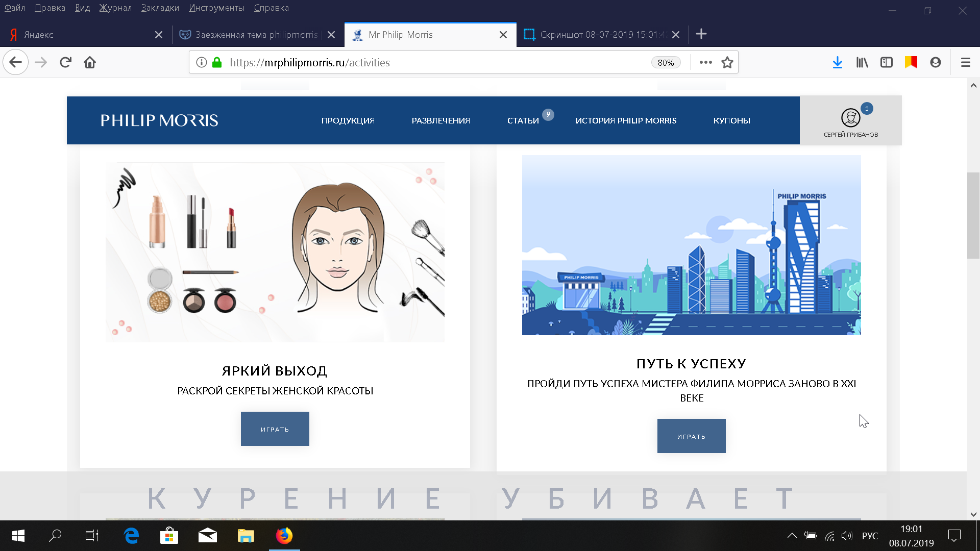Screen dimensions: 980x551
Task: Click the page vertical scrollbar thumb
Action: (973, 216)
